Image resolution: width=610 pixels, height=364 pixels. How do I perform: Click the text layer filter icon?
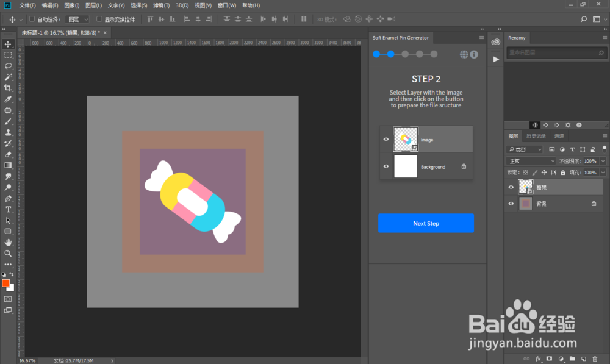tap(572, 149)
